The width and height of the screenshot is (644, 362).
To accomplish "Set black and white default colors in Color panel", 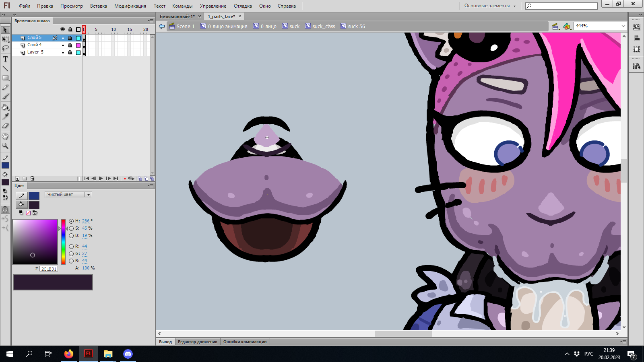I will click(x=21, y=213).
